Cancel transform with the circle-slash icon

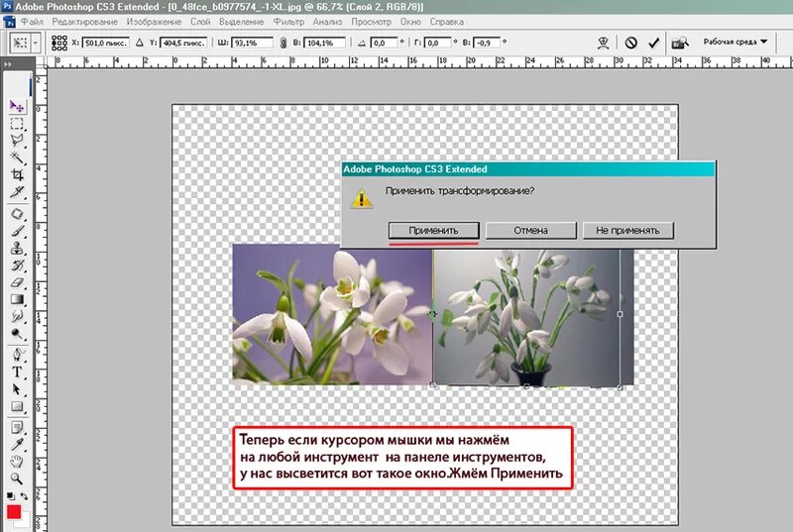click(630, 43)
